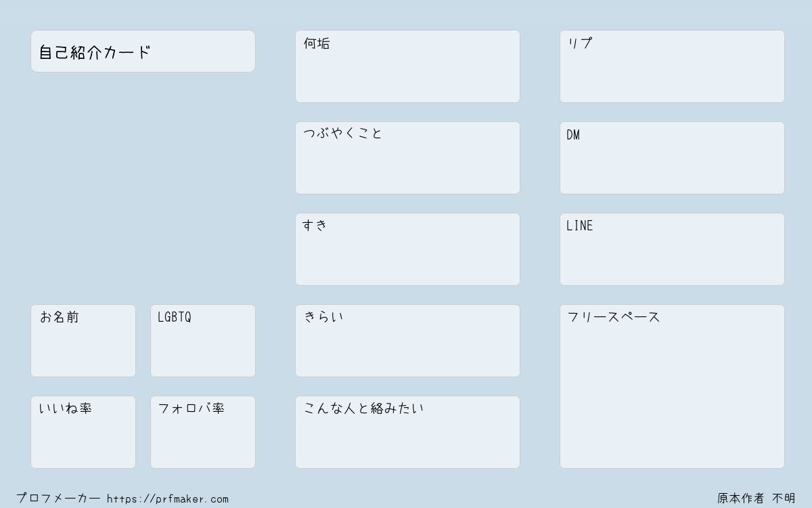
Task: Click the つぶやくこと box
Action: tap(407, 158)
